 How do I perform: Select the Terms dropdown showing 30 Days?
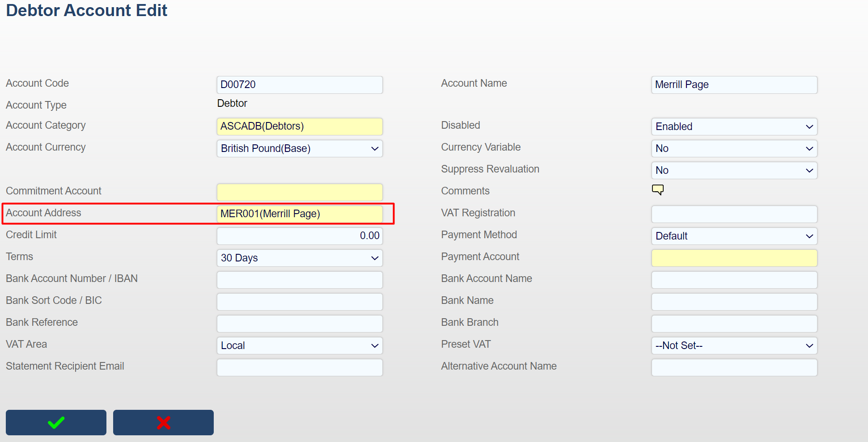tap(299, 258)
